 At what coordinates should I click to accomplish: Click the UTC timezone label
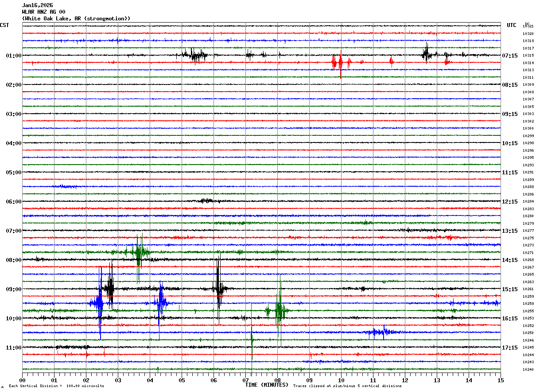(512, 25)
